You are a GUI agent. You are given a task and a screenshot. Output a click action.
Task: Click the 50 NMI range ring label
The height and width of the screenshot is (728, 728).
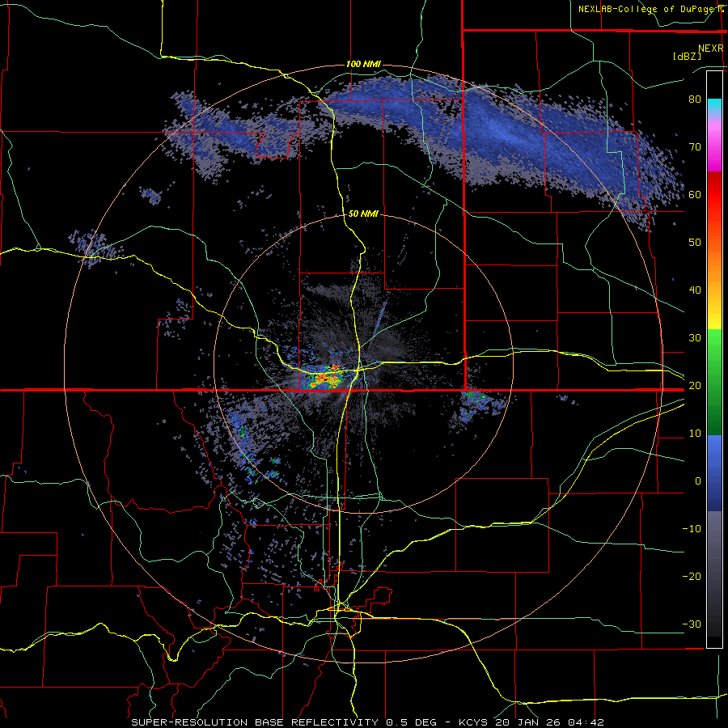click(363, 214)
